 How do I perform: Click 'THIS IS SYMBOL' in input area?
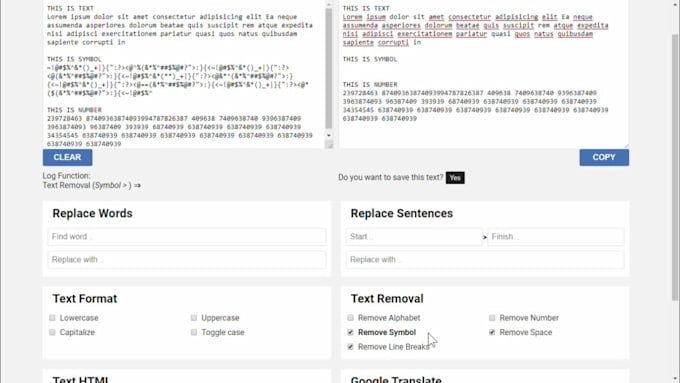click(x=74, y=59)
